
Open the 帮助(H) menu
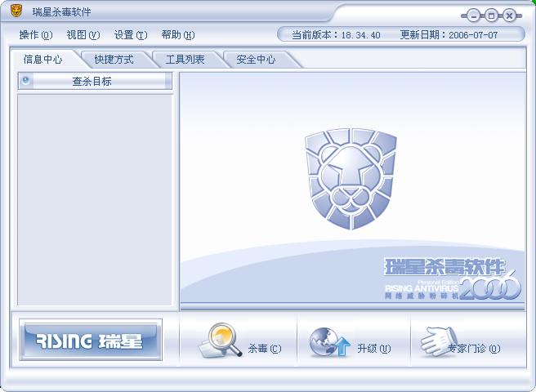click(x=178, y=35)
